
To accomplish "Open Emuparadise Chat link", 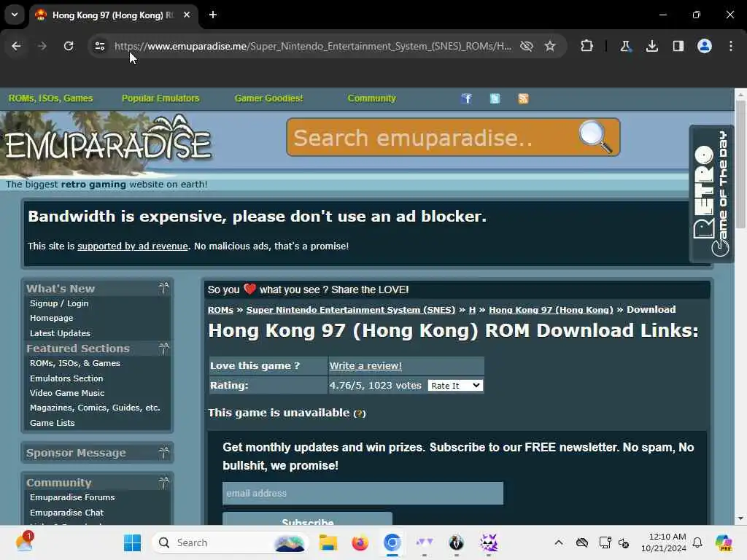I will click(x=66, y=513).
